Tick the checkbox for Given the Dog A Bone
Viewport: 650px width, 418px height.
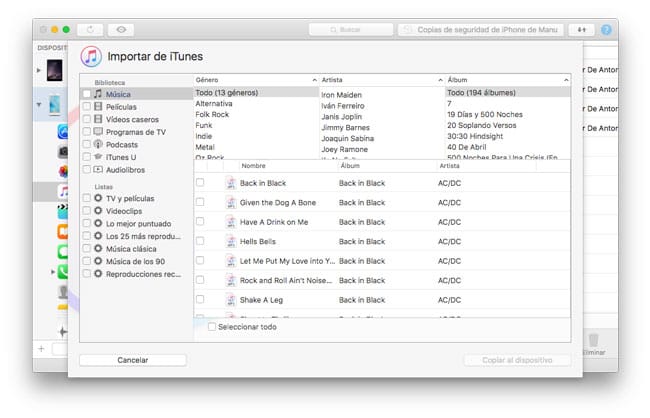pos(200,202)
